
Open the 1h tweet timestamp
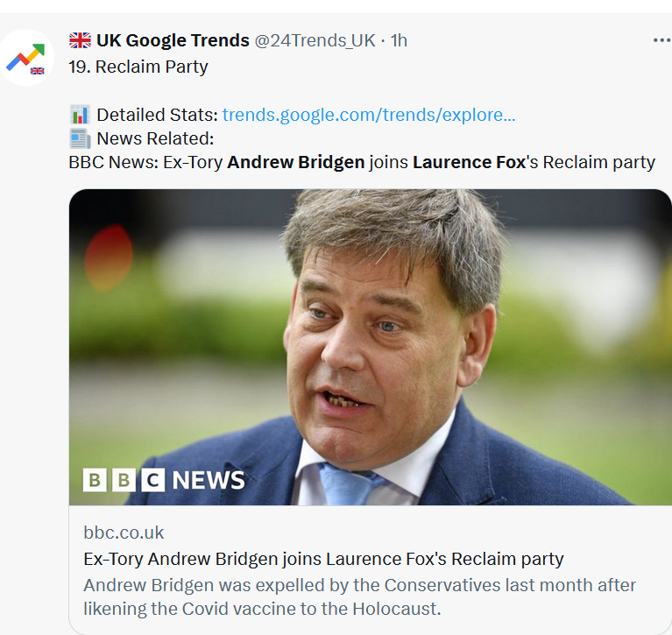pos(399,40)
